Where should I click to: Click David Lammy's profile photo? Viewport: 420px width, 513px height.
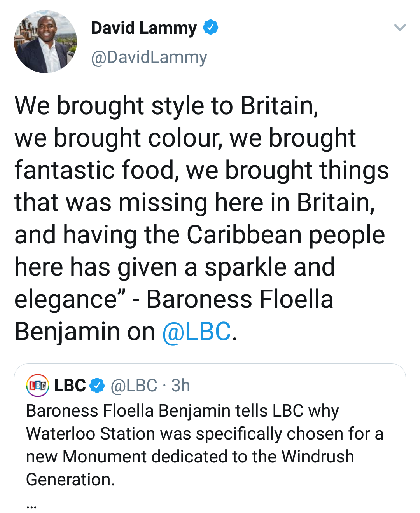[x=45, y=42]
